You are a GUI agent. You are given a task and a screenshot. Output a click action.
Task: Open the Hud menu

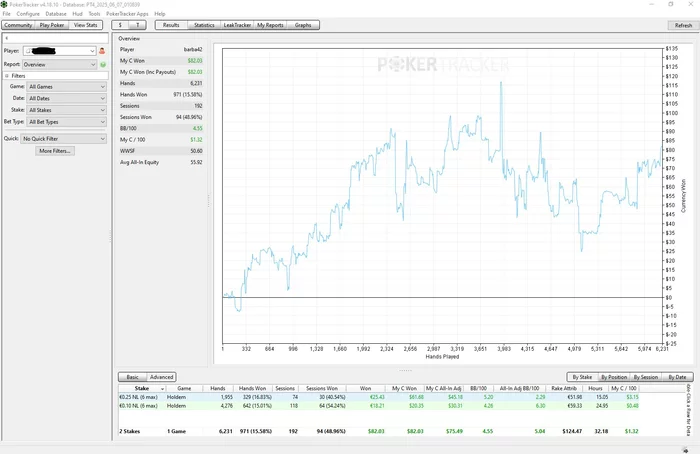click(78, 14)
